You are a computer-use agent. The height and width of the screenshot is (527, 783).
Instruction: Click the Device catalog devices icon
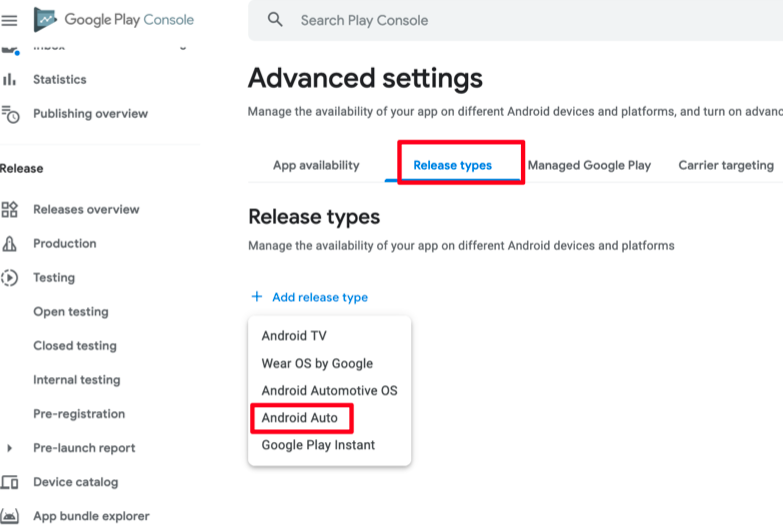click(x=9, y=482)
